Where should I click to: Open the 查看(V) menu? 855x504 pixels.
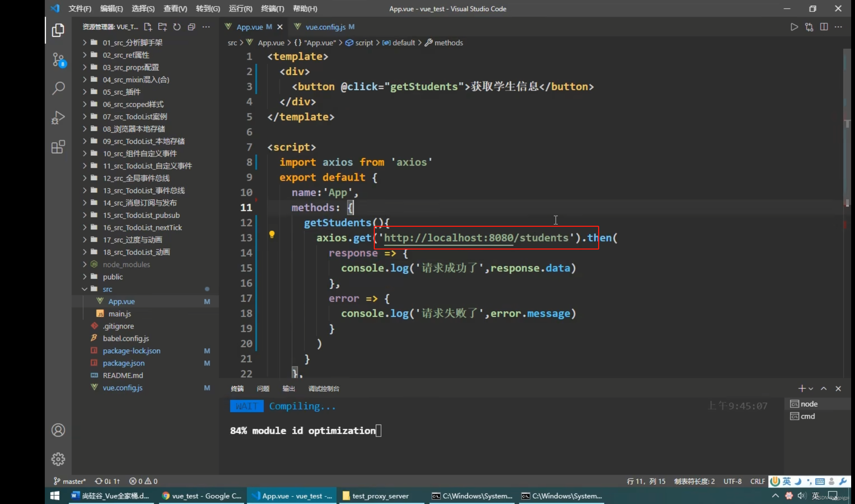tap(175, 9)
